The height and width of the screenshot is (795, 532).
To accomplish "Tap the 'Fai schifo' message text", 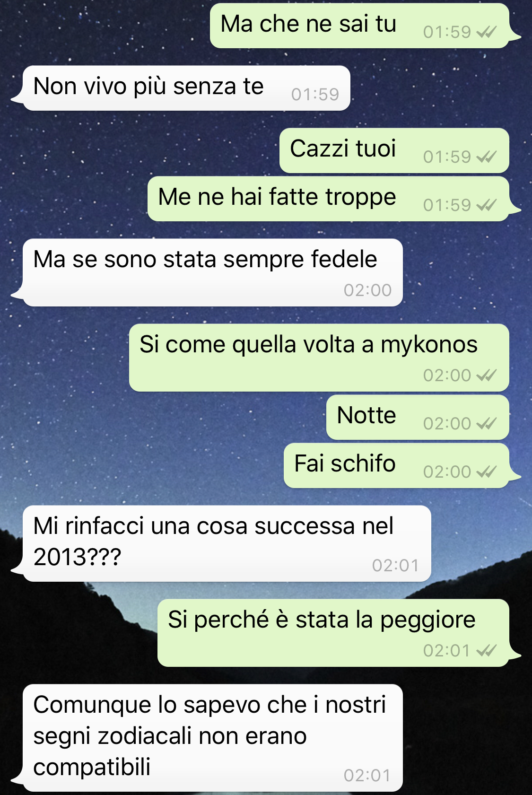I will (345, 463).
